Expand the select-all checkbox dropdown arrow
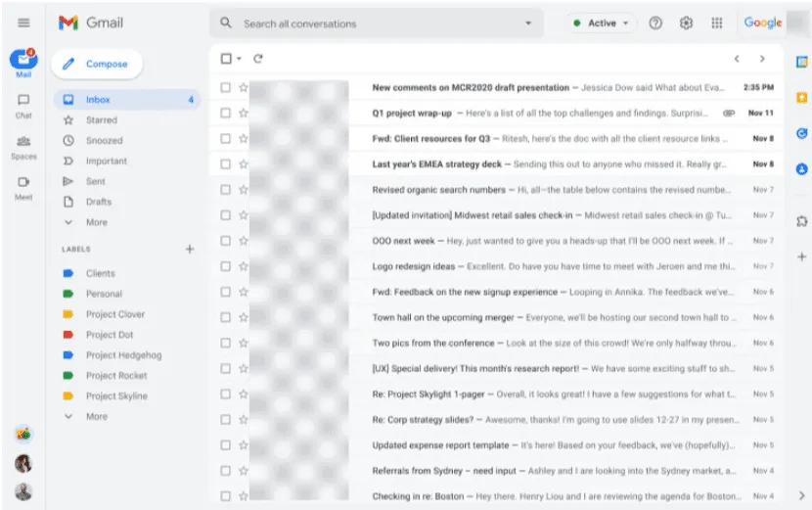 click(239, 59)
